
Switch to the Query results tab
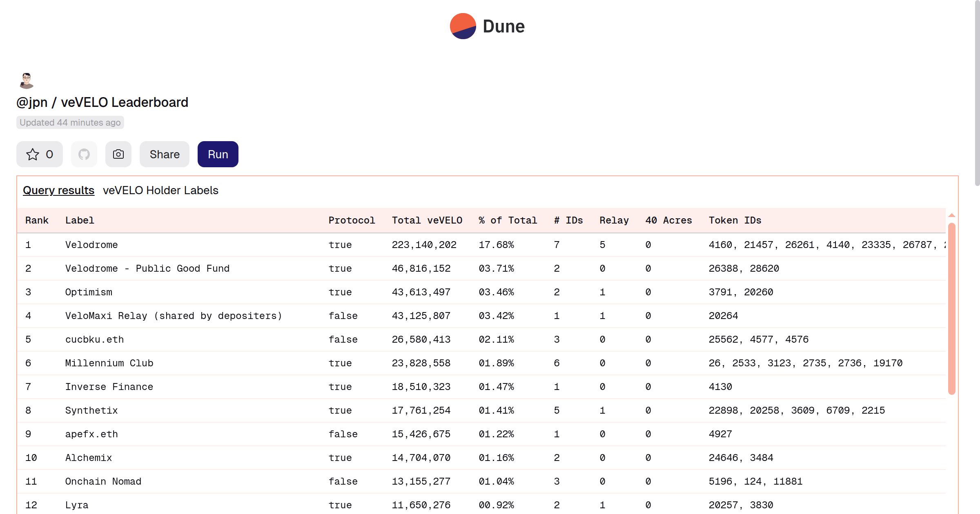point(58,190)
